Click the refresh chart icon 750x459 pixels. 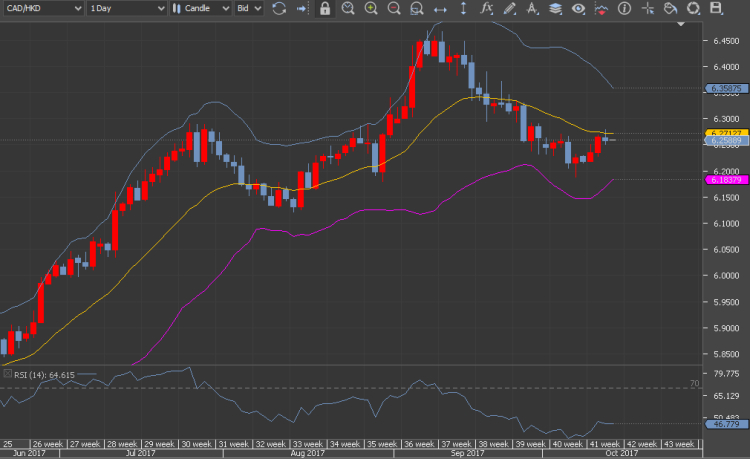pyautogui.click(x=279, y=9)
